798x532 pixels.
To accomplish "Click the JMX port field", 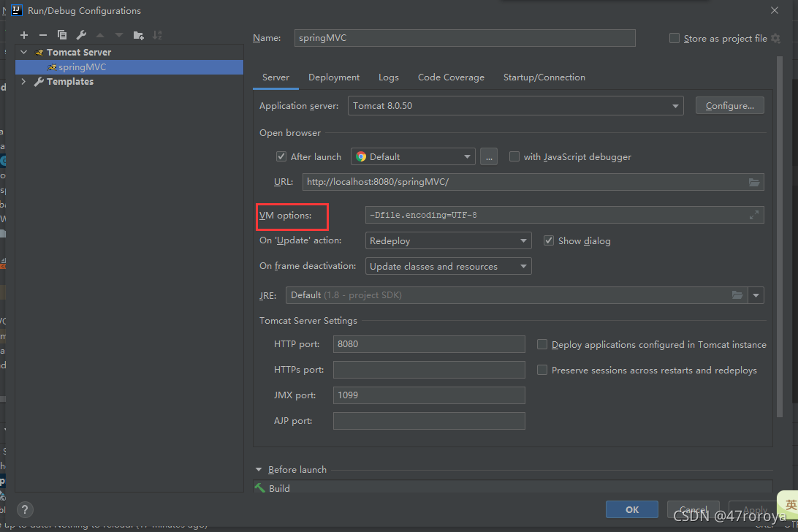I will [x=429, y=395].
